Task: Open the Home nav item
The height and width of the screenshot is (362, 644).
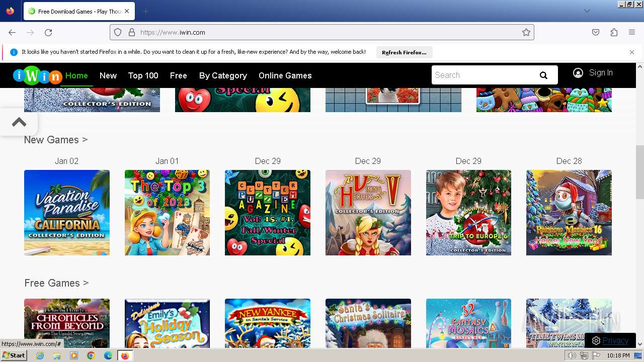Action: (x=76, y=75)
